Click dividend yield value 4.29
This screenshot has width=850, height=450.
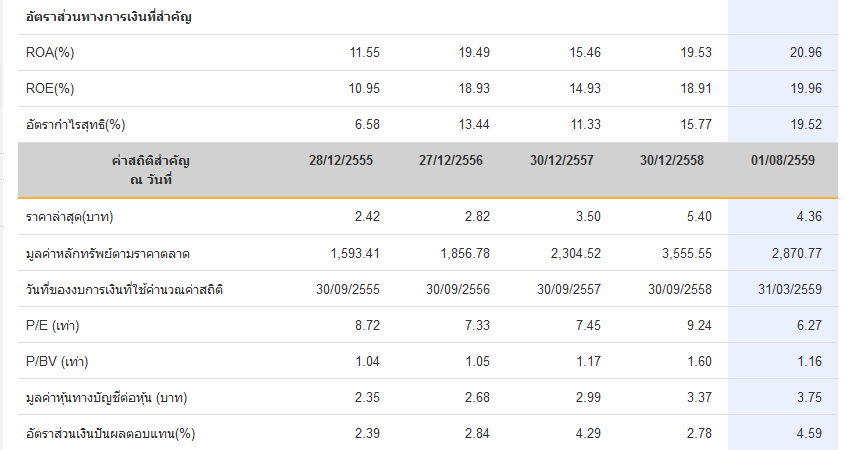pyautogui.click(x=588, y=434)
